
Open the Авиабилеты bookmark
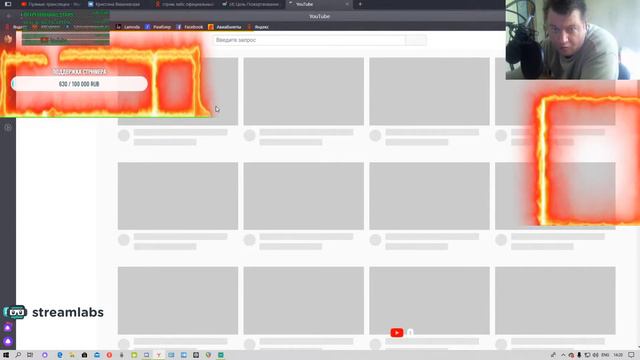(224, 27)
